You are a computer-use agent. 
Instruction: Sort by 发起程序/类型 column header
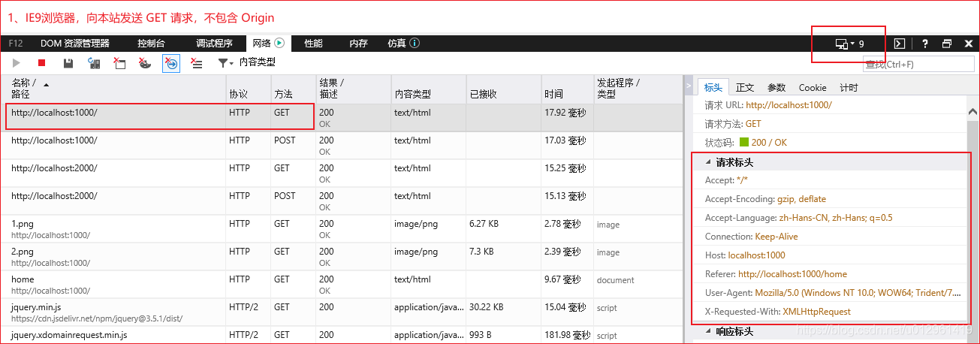[638, 89]
